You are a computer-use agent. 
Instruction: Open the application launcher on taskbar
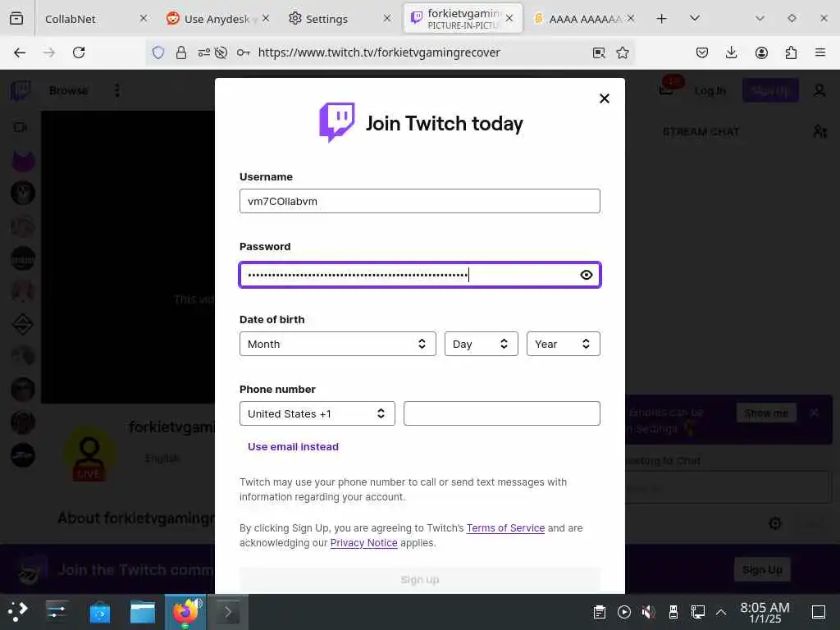point(18,611)
